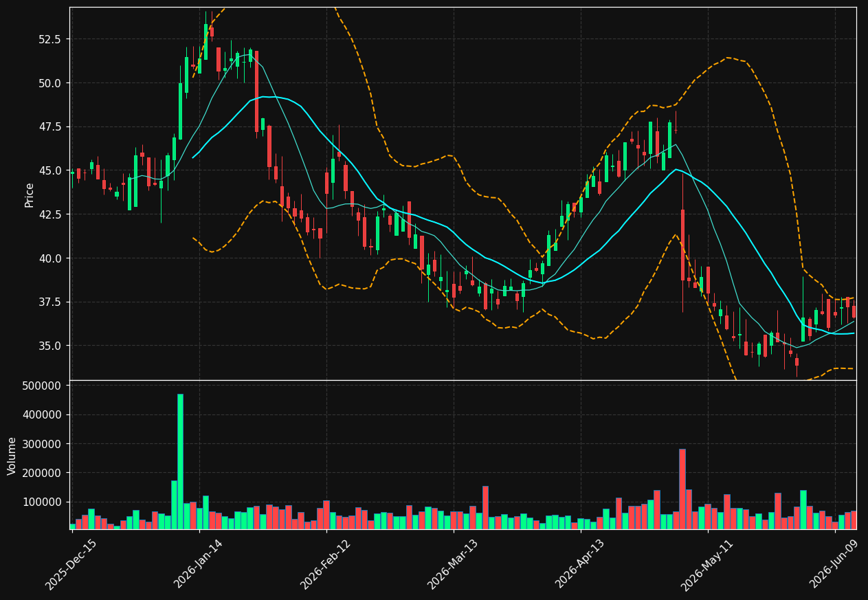
Task: Click the 2025-Dec-15 date label
Action: [71, 564]
